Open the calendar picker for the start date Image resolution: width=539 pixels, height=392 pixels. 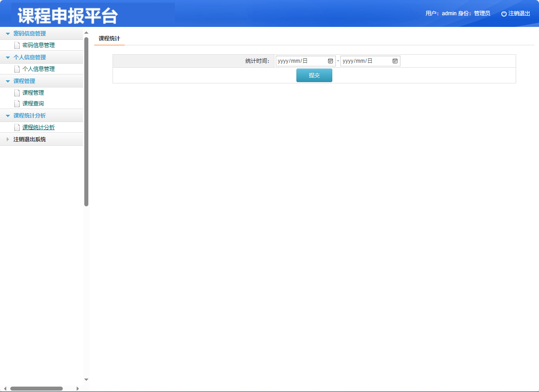331,61
